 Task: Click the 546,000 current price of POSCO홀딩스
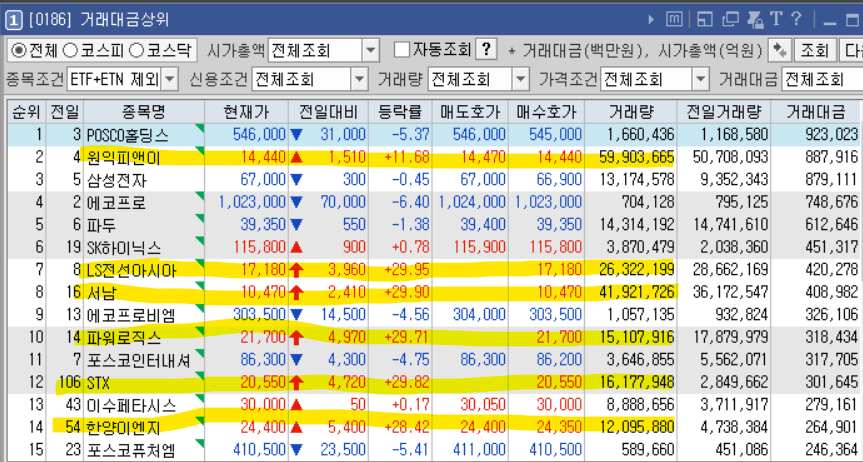(x=259, y=135)
